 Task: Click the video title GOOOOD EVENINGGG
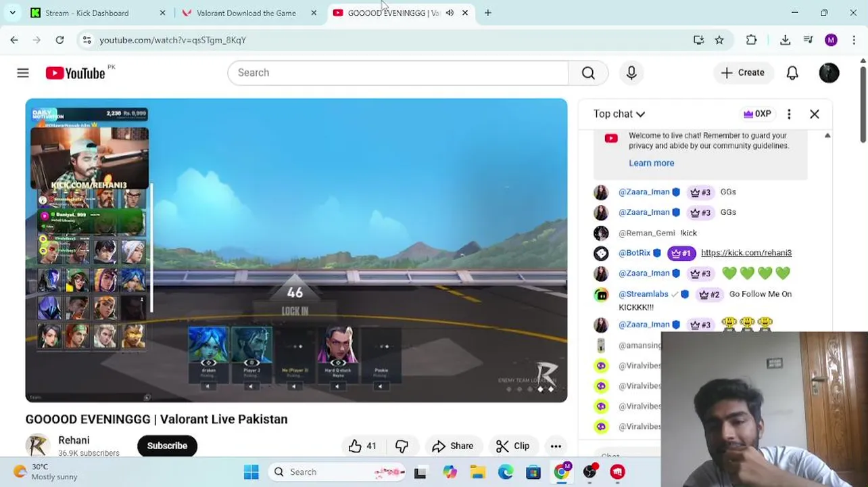pyautogui.click(x=156, y=419)
